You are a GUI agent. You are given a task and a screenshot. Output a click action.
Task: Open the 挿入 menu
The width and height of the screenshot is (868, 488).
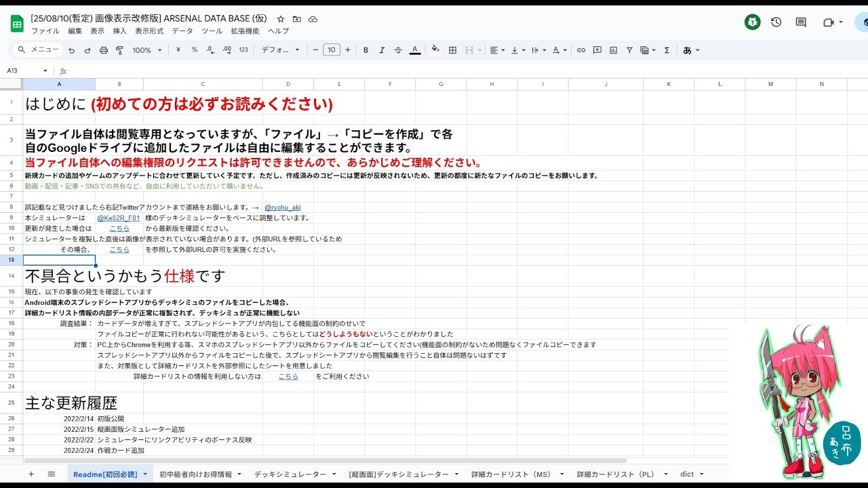pos(119,31)
